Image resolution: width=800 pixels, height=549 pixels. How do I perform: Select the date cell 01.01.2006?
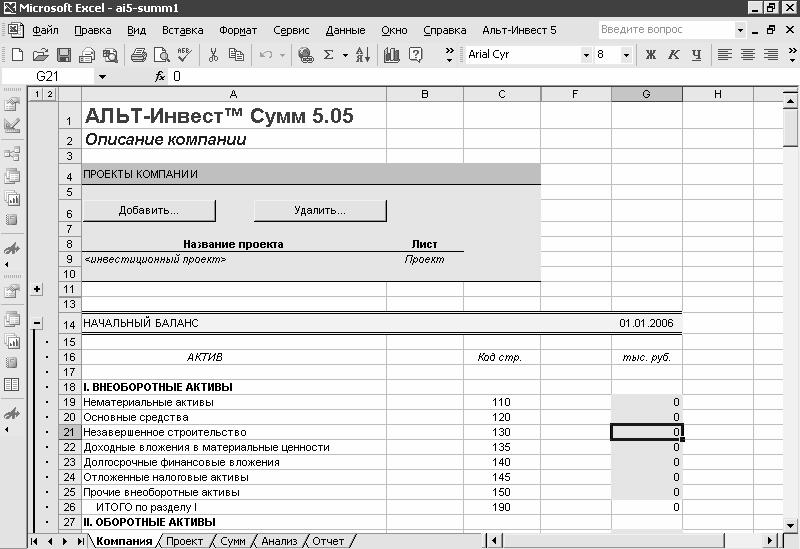(x=646, y=323)
